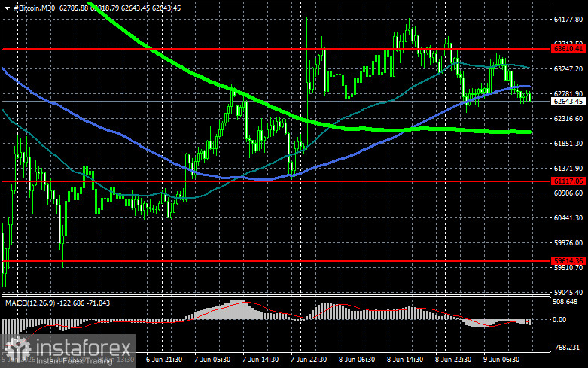Click the 62316.60 price axis label
The image size is (588, 368).
[568, 118]
